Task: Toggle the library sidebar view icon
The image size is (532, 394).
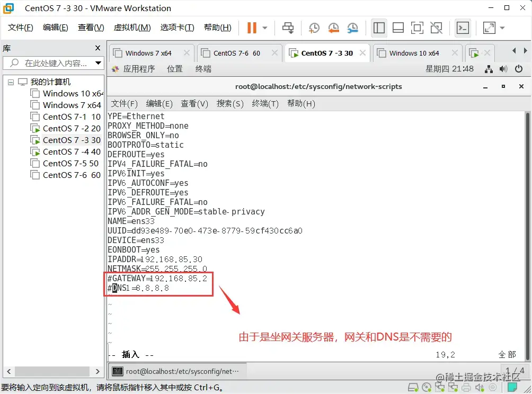Action: click(x=379, y=28)
